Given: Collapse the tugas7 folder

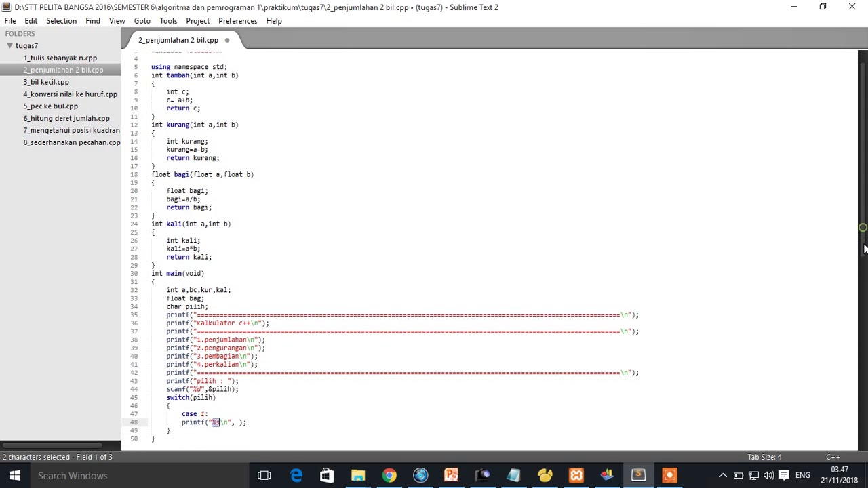Looking at the screenshot, I should point(9,45).
